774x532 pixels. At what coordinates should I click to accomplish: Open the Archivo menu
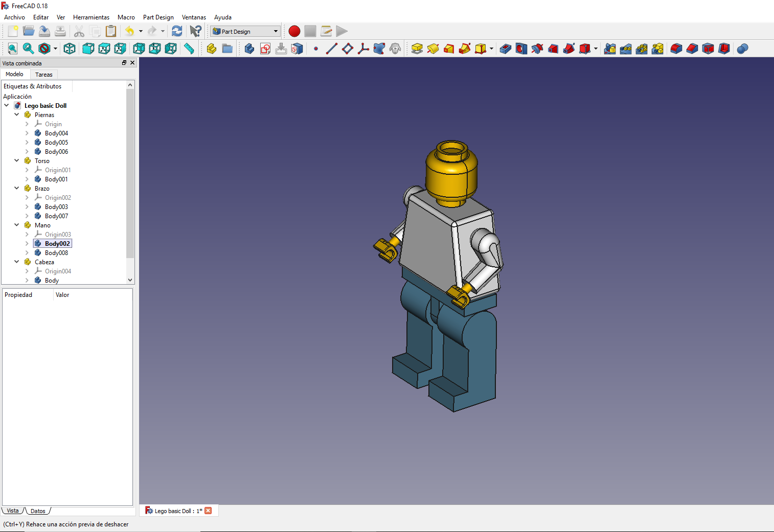(14, 17)
